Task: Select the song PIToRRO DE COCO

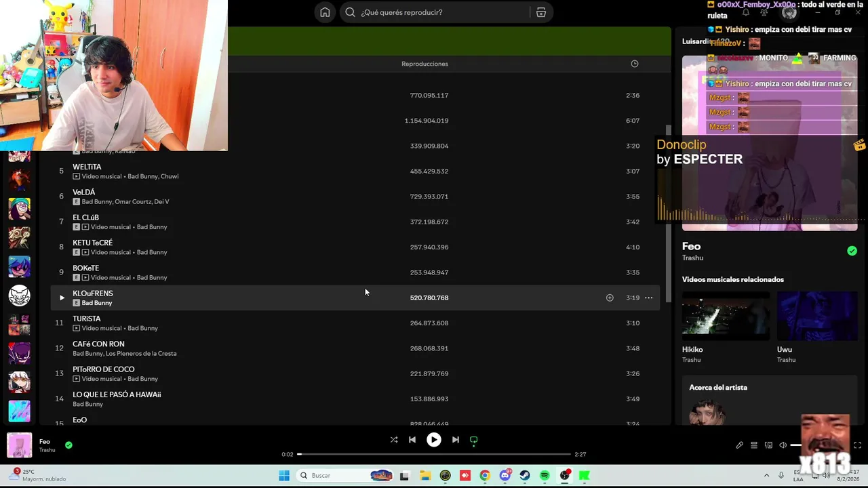Action: pyautogui.click(x=104, y=369)
